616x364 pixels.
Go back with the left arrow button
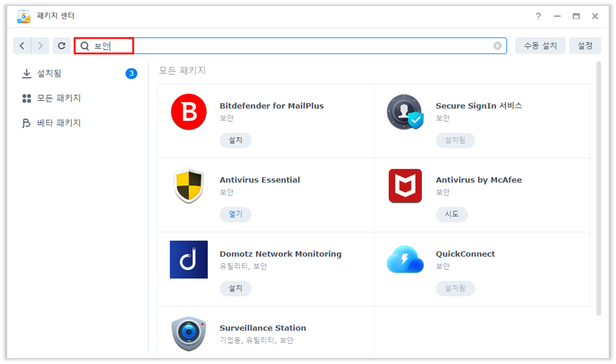click(x=22, y=46)
